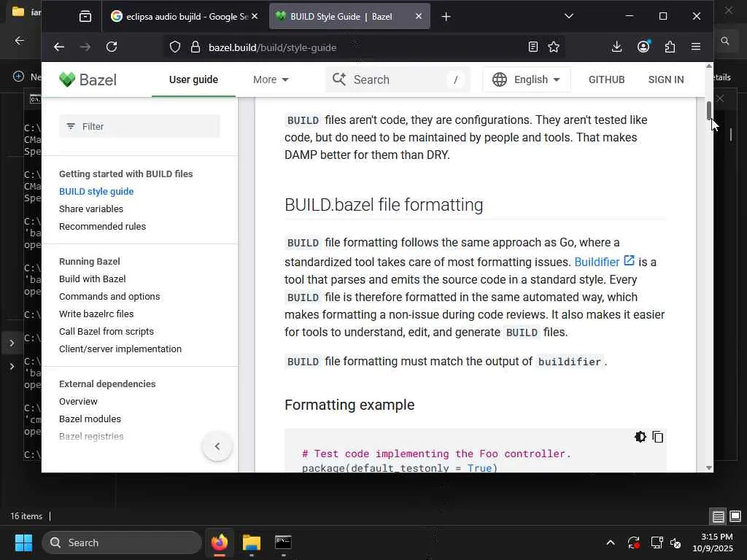This screenshot has height=560, width=747.
Task: Show site security padlock info
Action: pos(196,47)
